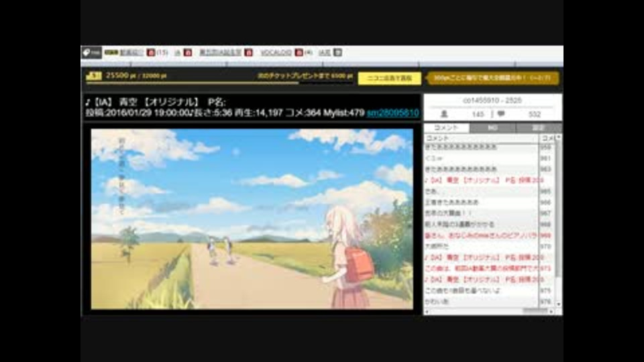The image size is (644, 362).
Task: Open the IA tag link
Action: [177, 52]
